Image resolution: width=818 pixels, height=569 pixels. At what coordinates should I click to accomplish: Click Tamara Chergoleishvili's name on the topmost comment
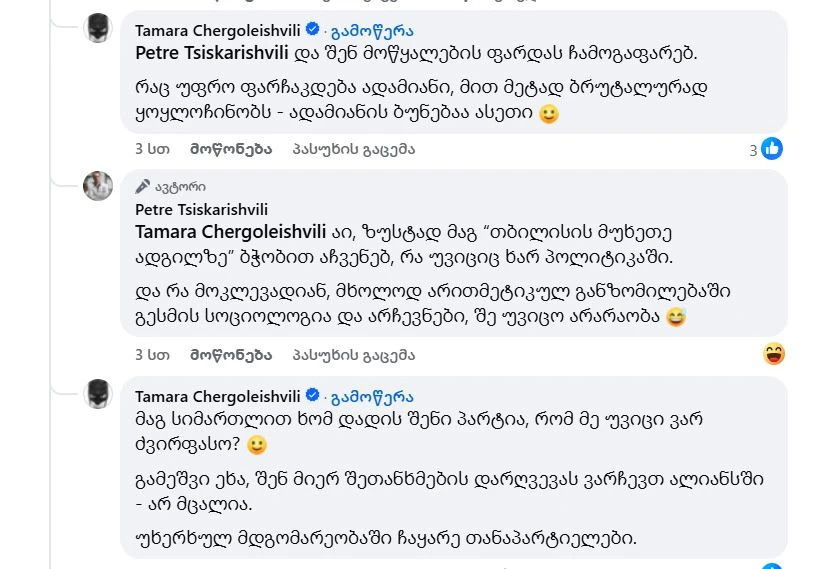point(218,30)
